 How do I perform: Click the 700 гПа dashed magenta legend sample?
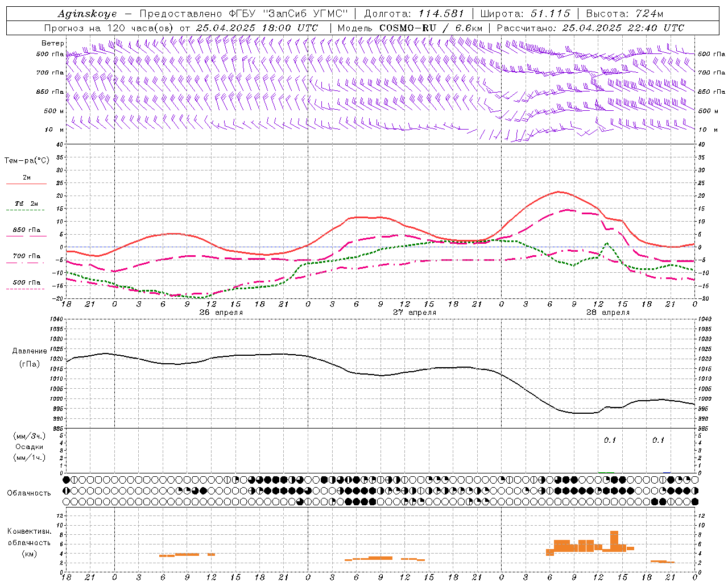pos(26,262)
